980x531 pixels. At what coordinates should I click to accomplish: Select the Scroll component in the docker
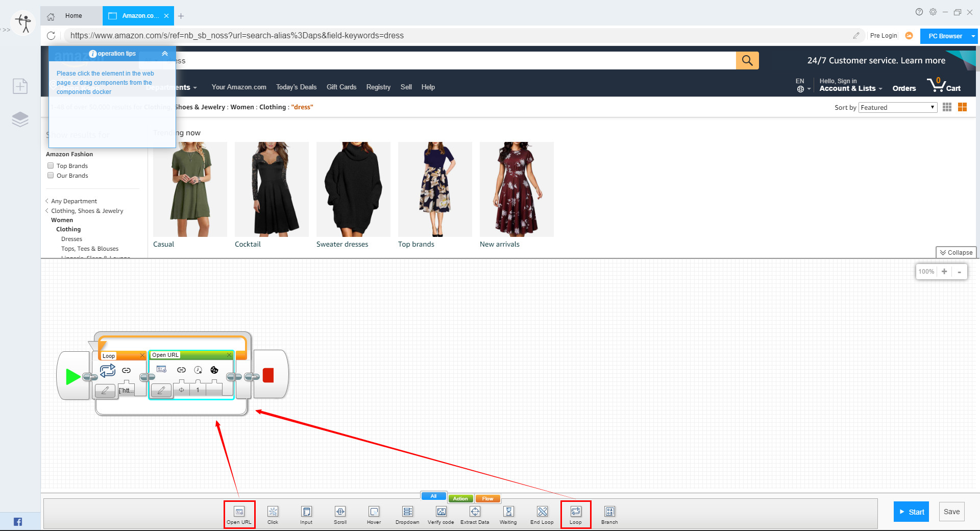click(x=340, y=514)
